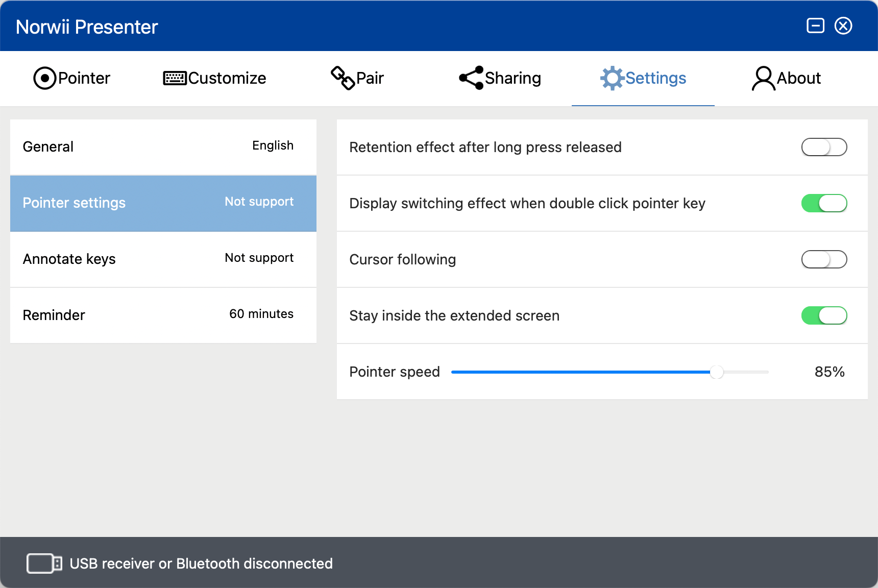878x588 pixels.
Task: Disable display switching effect toggle
Action: pos(824,203)
